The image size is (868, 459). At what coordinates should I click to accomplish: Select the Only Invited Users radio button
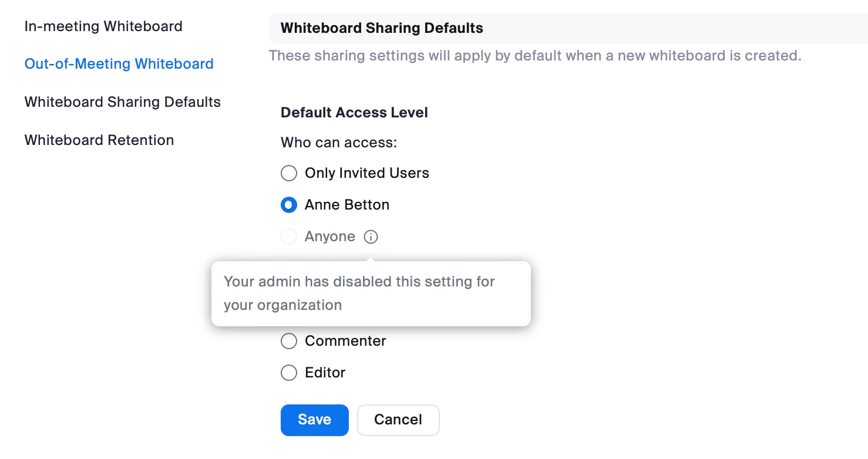(289, 173)
